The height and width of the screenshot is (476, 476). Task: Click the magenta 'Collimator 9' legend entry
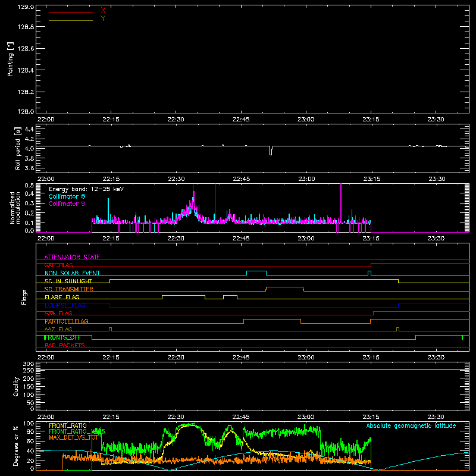(67, 203)
